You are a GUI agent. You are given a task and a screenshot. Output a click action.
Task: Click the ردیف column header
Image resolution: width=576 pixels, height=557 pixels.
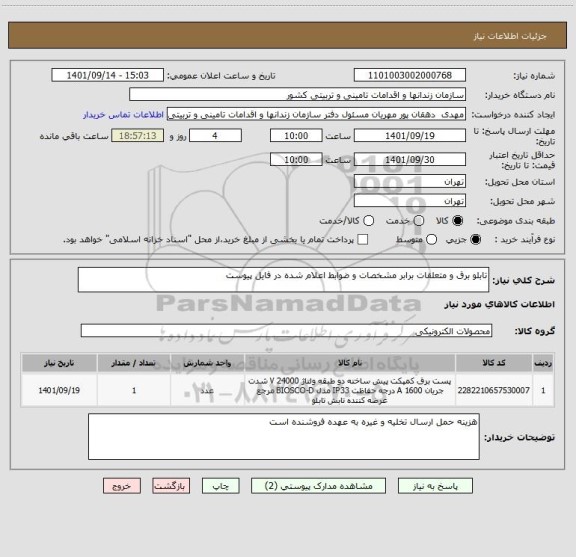pos(543,363)
